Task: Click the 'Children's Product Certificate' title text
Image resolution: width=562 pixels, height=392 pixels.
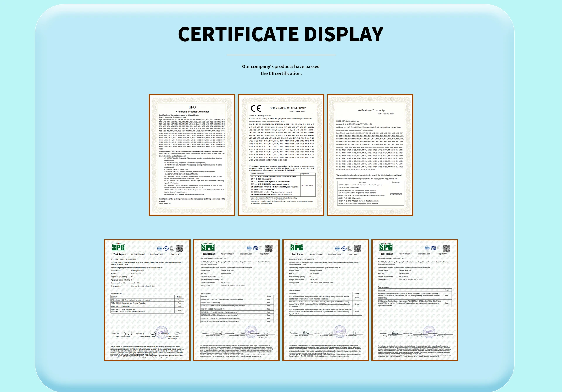Action: 192,112
